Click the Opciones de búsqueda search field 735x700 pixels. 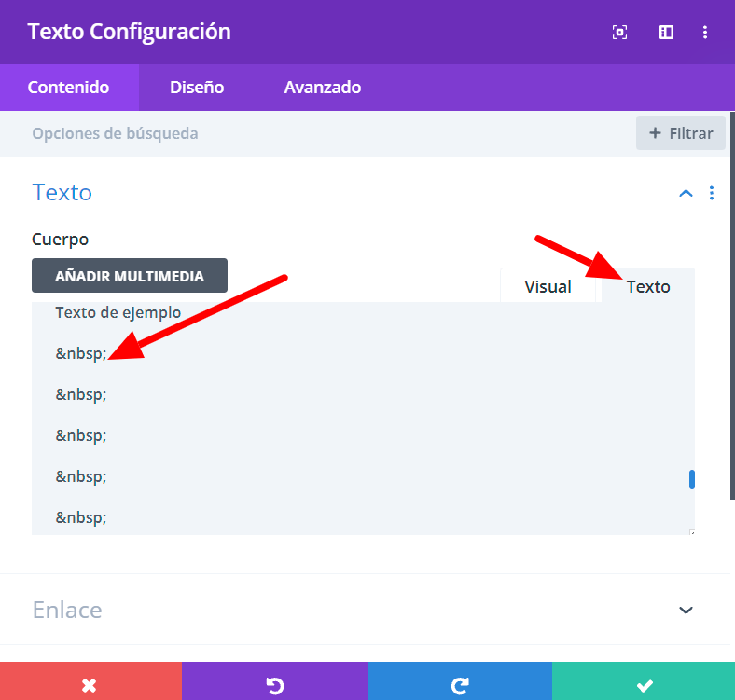click(x=328, y=133)
